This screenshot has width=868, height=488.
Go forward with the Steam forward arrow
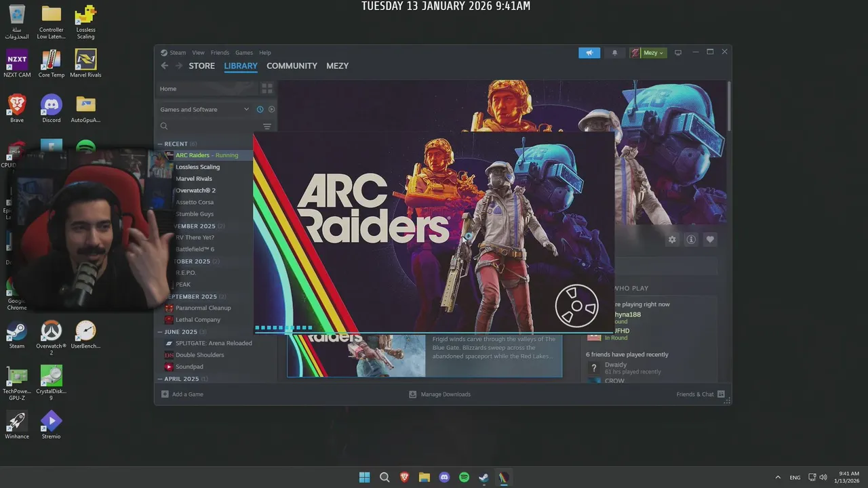click(x=179, y=66)
